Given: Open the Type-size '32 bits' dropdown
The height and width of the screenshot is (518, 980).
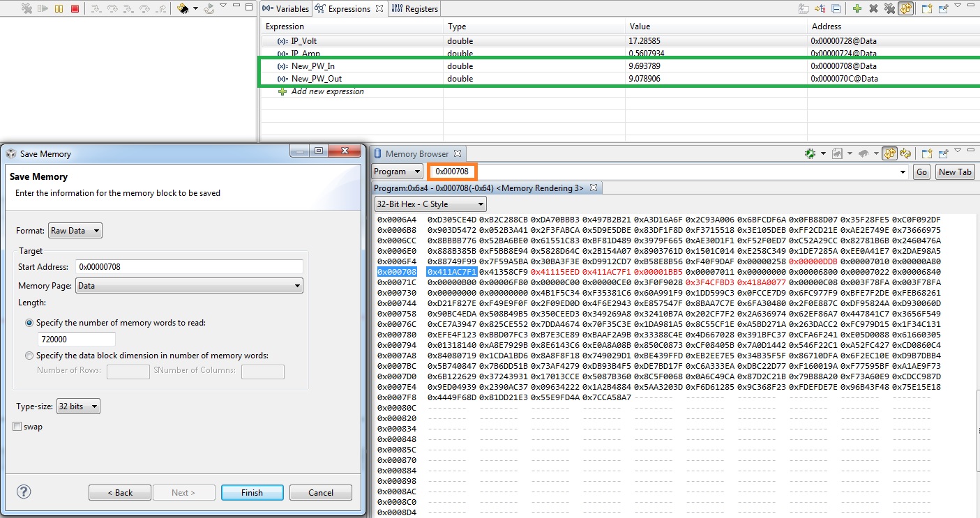Looking at the screenshot, I should click(x=78, y=406).
